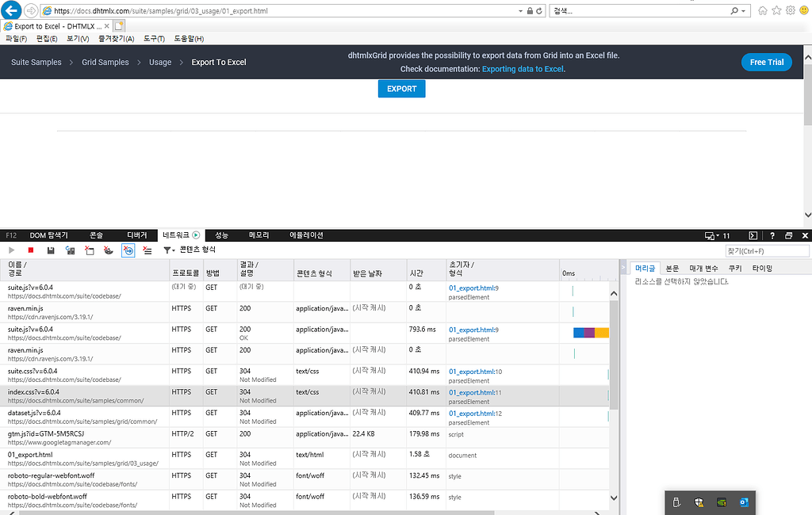
Task: Select the index.css?v=6.0.4 request row
Action: 304,396
